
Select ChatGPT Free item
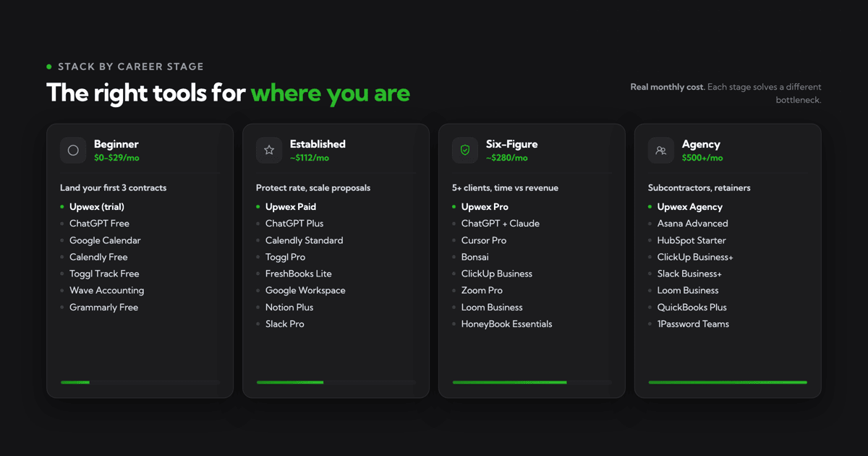(x=99, y=224)
